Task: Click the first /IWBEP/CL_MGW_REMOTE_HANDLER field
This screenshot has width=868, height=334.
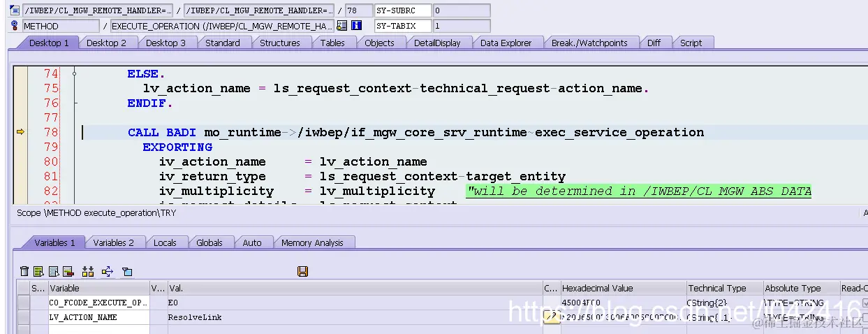Action: point(98,10)
